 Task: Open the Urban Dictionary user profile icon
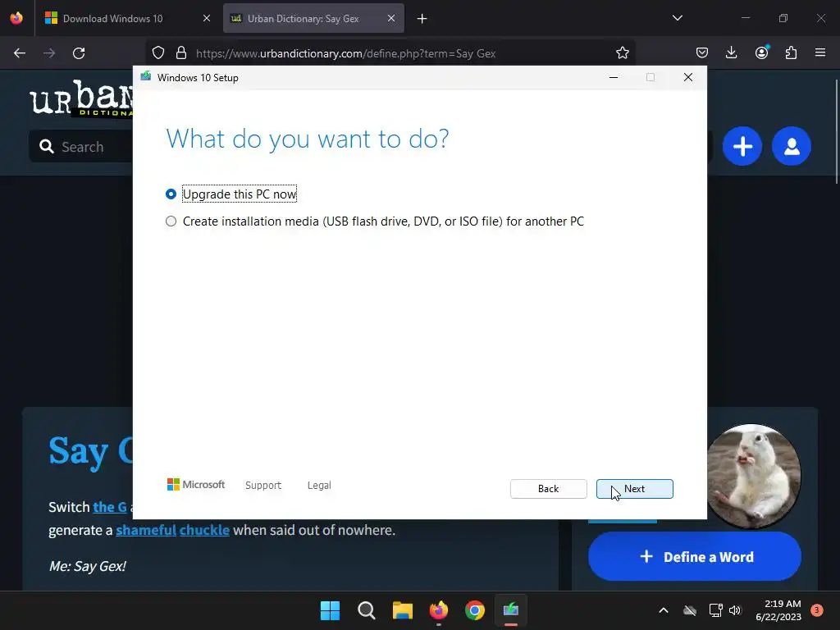(792, 146)
